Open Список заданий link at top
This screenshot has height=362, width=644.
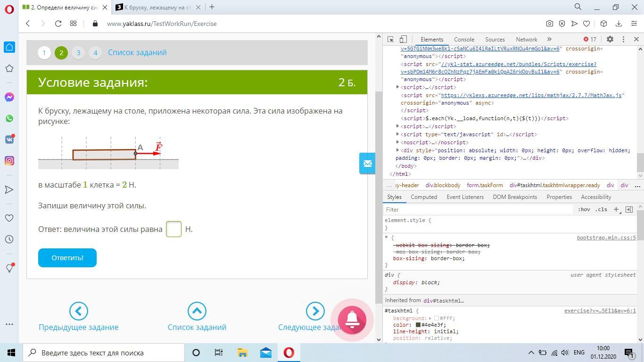137,52
